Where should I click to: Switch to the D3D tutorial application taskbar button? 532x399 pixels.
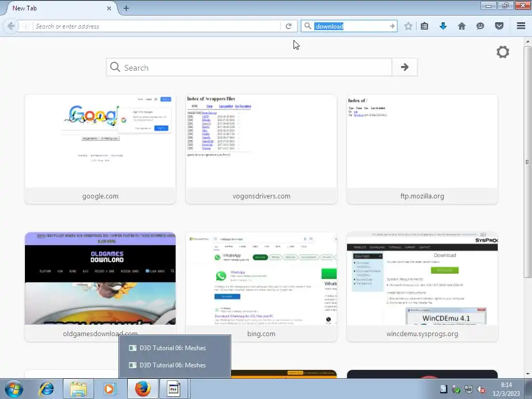pos(174,389)
